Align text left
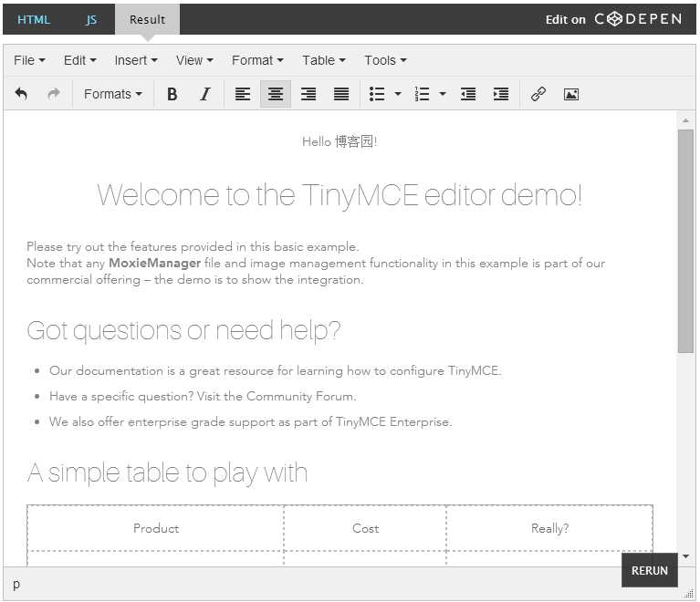 pos(243,94)
